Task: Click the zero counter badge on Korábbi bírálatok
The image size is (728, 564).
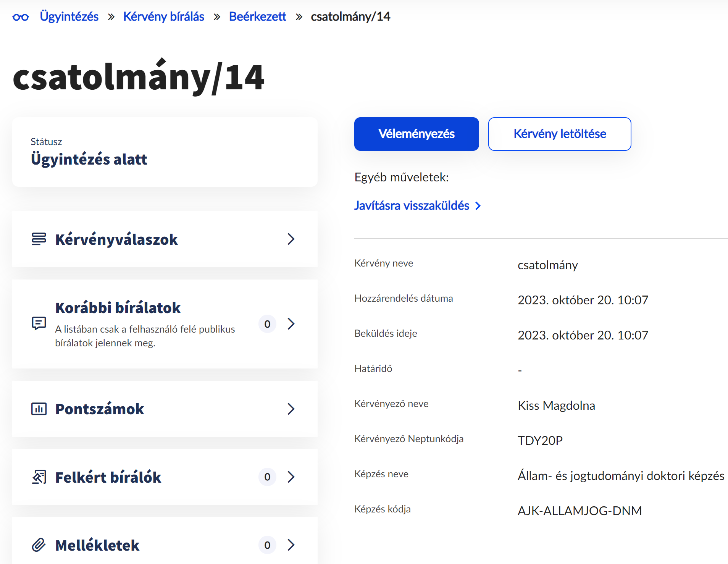Action: [x=267, y=324]
